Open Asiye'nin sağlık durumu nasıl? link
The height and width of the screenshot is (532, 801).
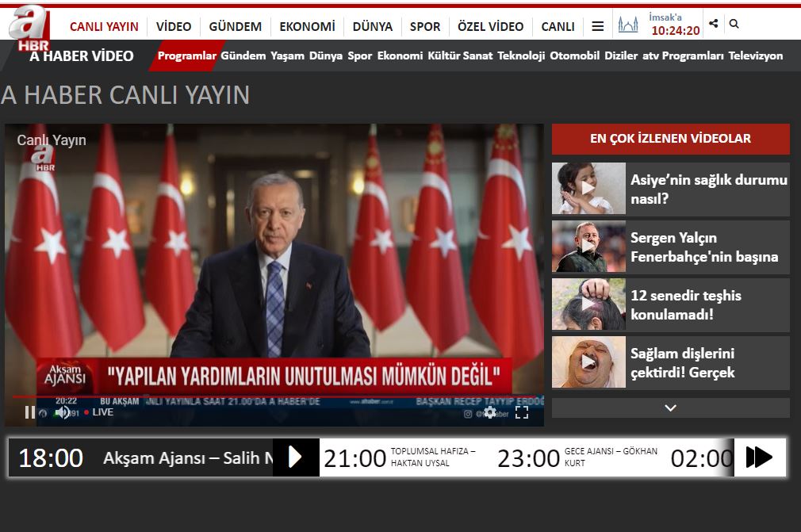click(x=709, y=189)
